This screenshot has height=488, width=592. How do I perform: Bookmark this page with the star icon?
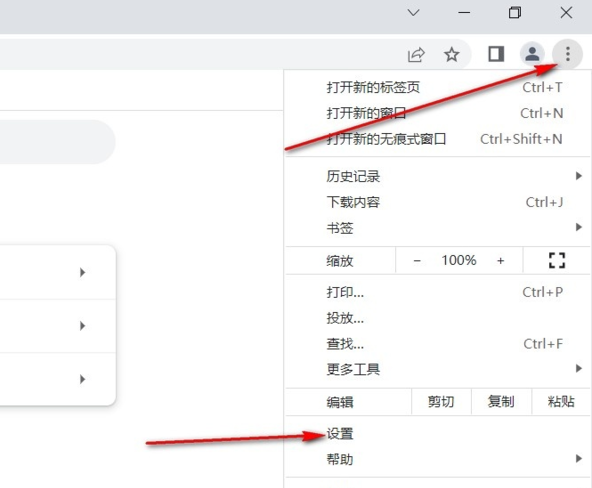[452, 55]
